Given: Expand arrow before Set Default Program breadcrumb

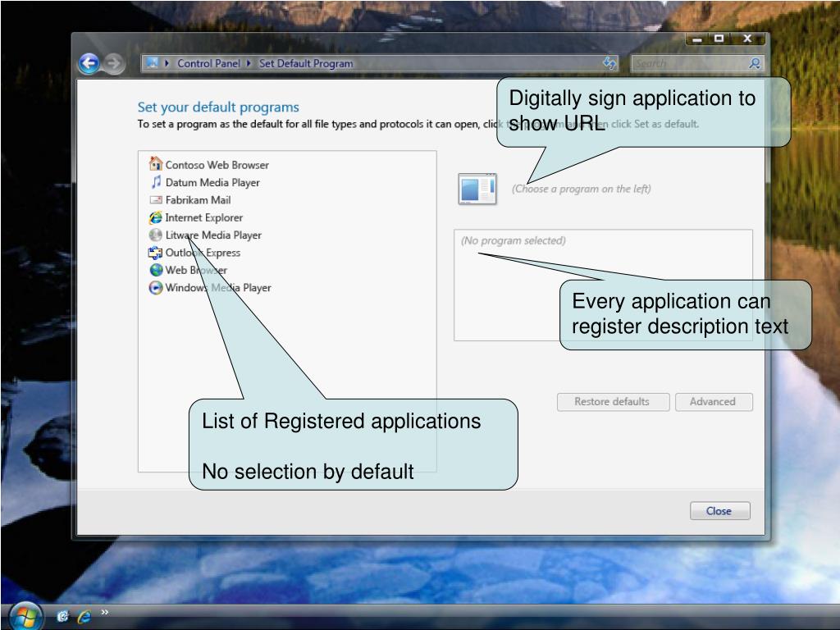Looking at the screenshot, I should click(x=249, y=63).
